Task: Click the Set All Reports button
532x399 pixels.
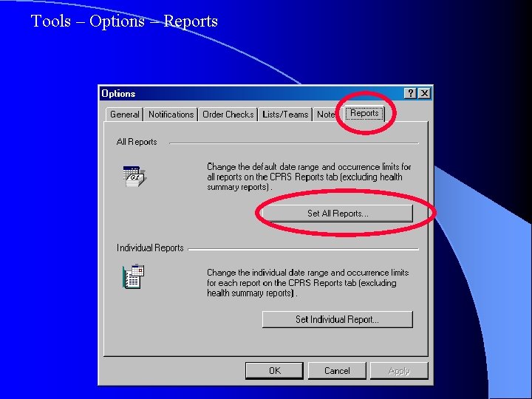Action: [x=338, y=214]
